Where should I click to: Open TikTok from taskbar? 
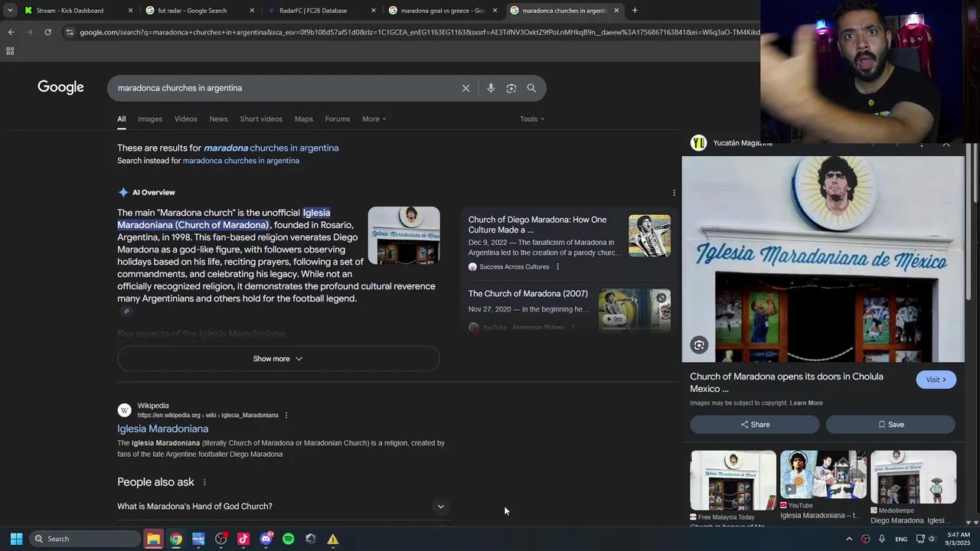243,539
